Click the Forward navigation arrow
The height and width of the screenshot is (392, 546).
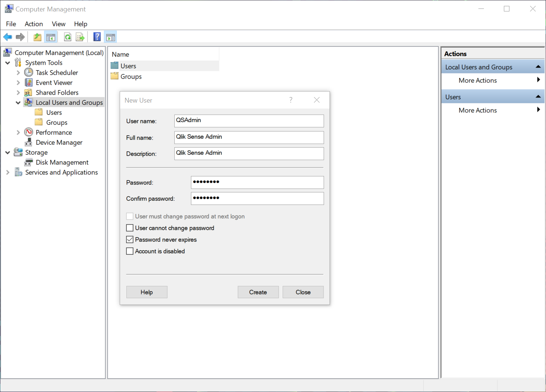20,37
